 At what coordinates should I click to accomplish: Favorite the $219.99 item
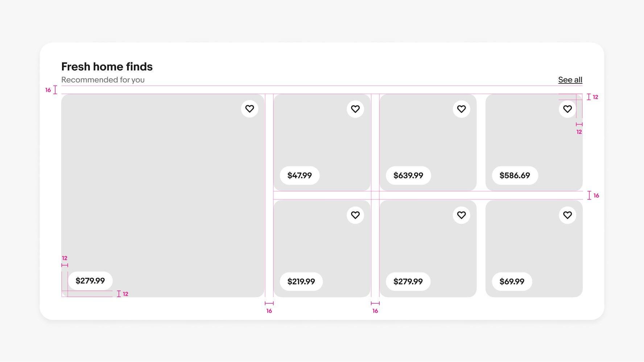coord(355,215)
